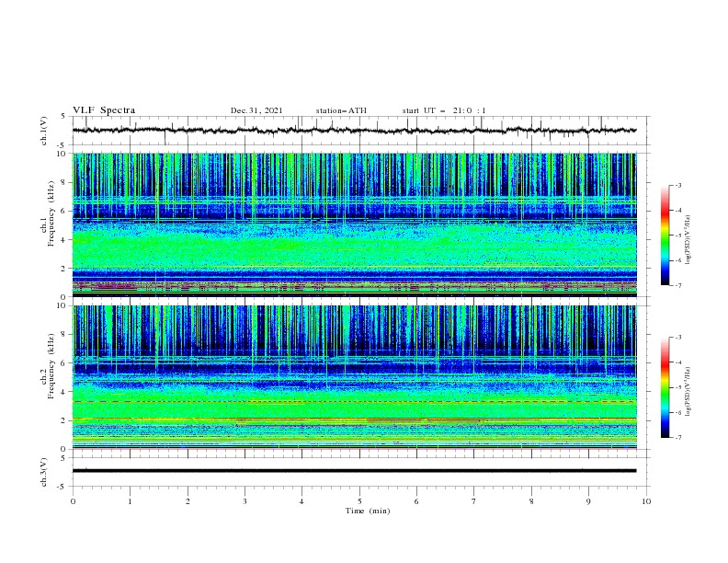The height and width of the screenshot is (563, 728).
Task: Click the ch.1 colorbar "log(PSD)(V²/Hz)" label
Action: click(688, 239)
